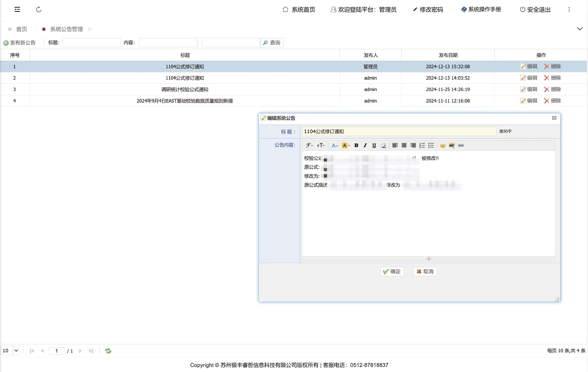Insert an emoticon with the smiley icon

coord(443,145)
